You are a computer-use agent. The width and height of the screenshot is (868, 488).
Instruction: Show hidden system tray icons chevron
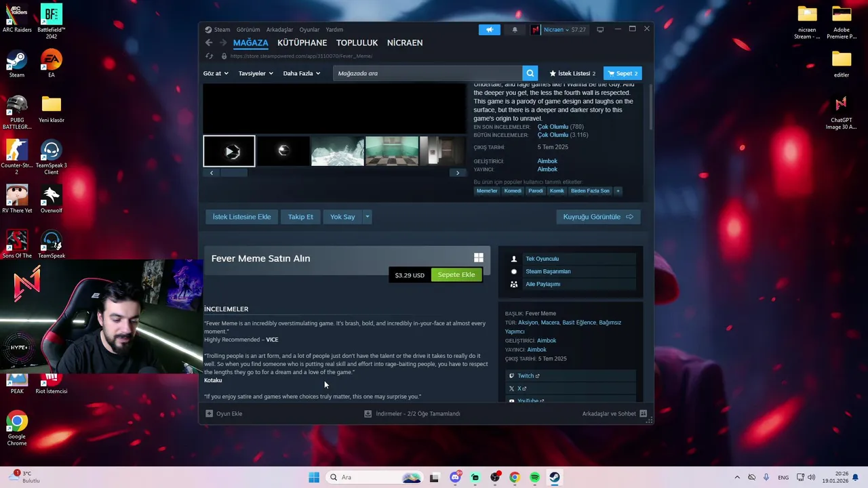coord(737,477)
